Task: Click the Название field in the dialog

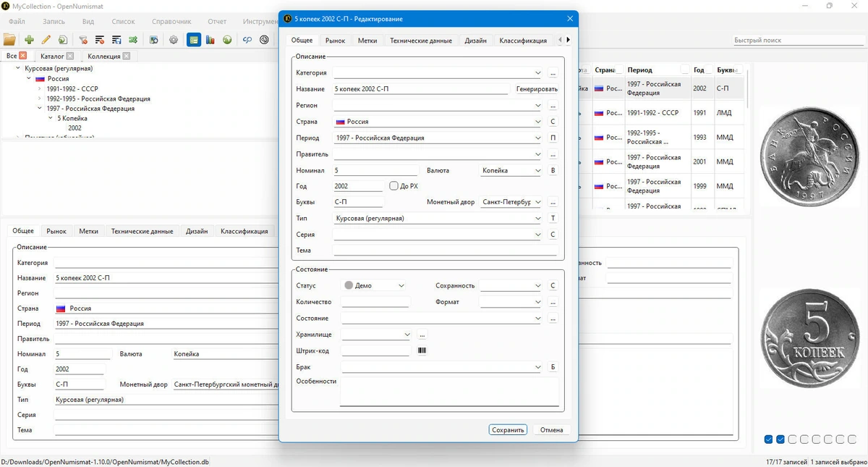Action: 421,89
